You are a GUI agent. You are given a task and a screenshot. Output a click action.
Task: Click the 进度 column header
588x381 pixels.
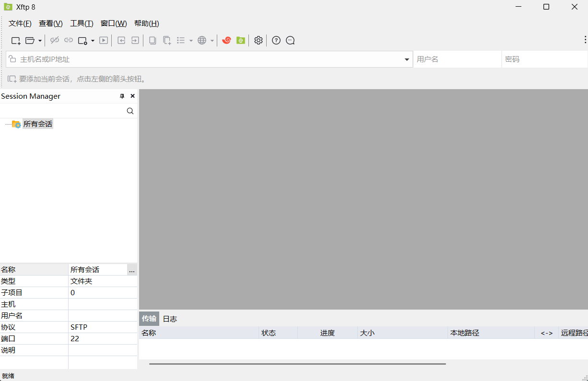(x=328, y=333)
